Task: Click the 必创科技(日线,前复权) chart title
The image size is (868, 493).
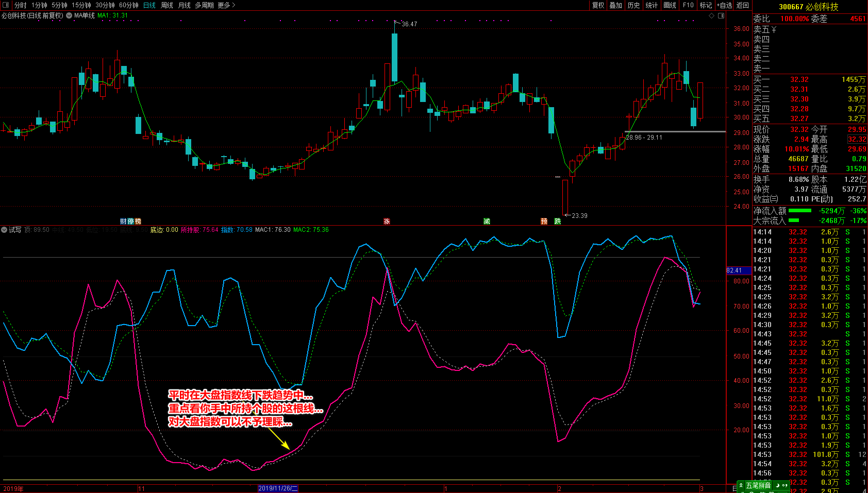Action: pos(32,15)
